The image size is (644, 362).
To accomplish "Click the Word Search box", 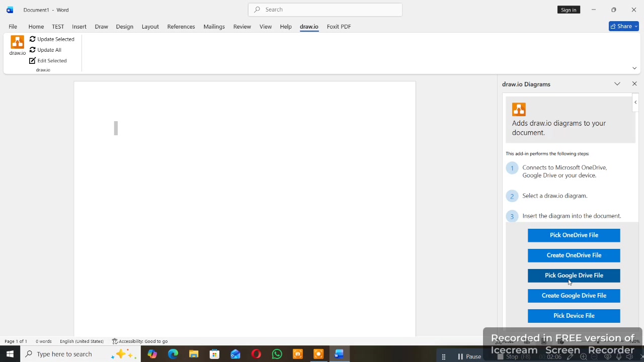I will 325,10.
